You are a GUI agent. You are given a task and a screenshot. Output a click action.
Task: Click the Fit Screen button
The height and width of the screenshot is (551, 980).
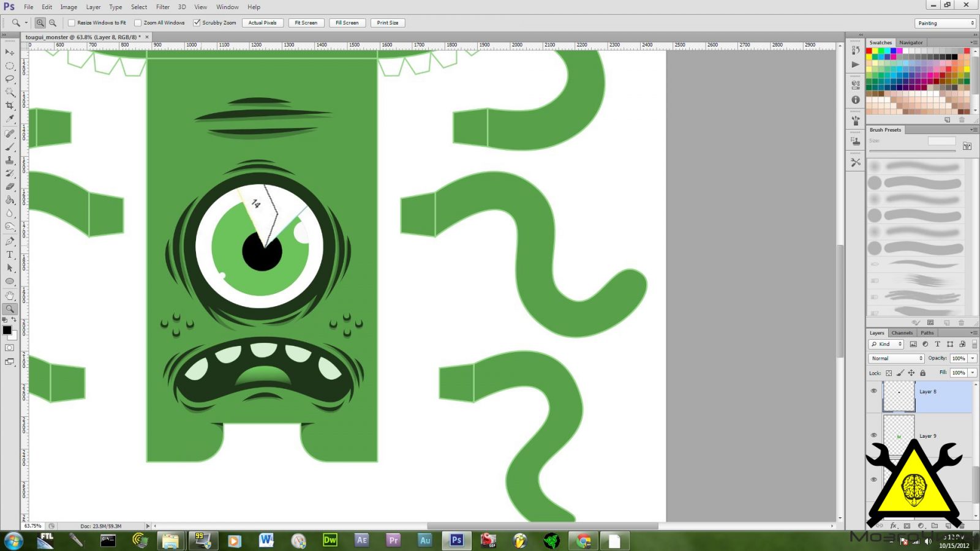pos(306,23)
